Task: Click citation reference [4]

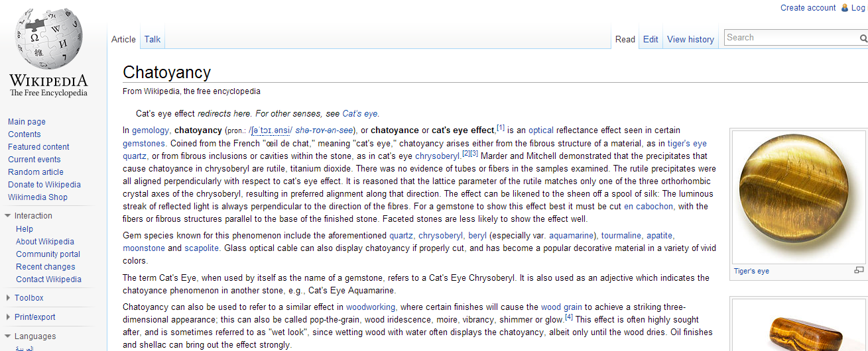Action: click(x=569, y=317)
